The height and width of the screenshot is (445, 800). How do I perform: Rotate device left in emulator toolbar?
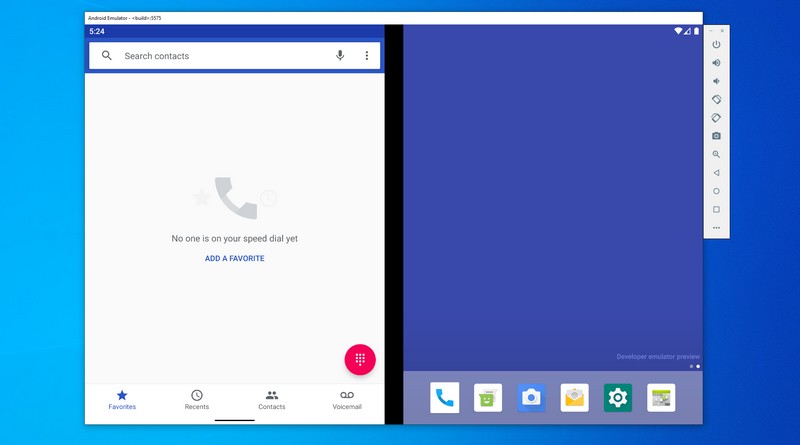716,100
